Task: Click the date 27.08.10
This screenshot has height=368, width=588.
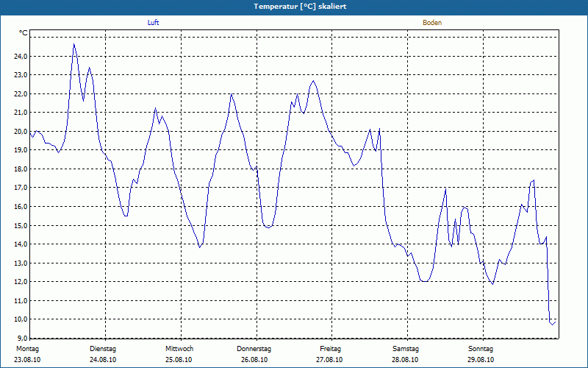Action: [x=329, y=360]
